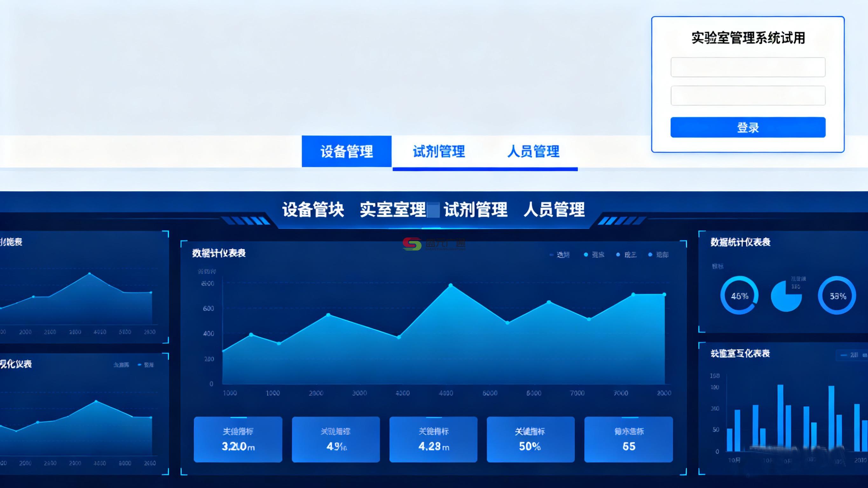The image size is (868, 488).
Task: Click the blue 登录 login button
Action: (748, 127)
